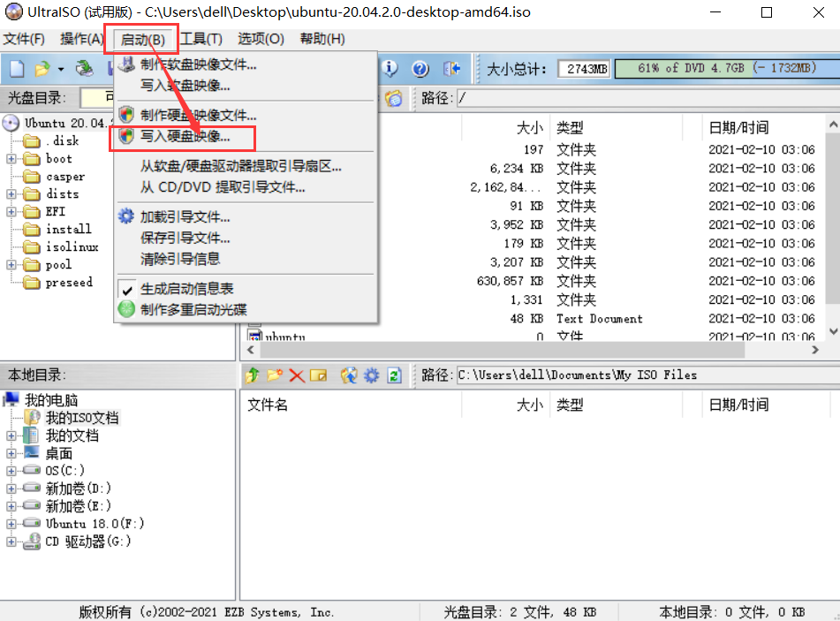Viewport: 840px width, 621px height.
Task: Open the dropdown arrow beside Open icon
Action: [61, 69]
